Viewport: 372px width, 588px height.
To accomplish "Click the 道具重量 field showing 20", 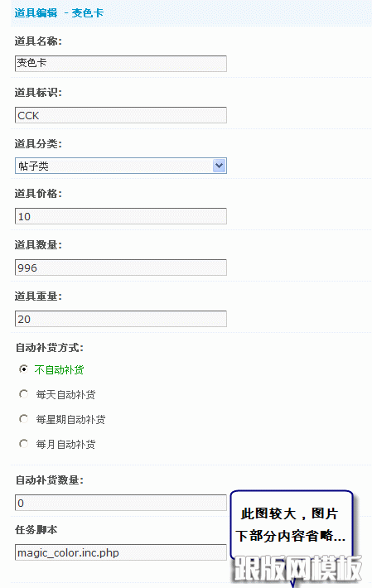I will (121, 319).
